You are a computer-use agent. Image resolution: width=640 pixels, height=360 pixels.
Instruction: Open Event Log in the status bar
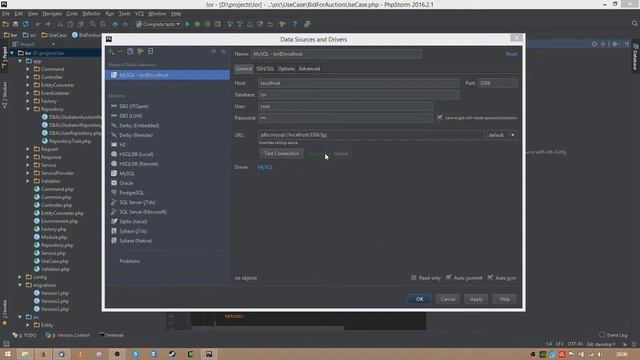(x=613, y=335)
